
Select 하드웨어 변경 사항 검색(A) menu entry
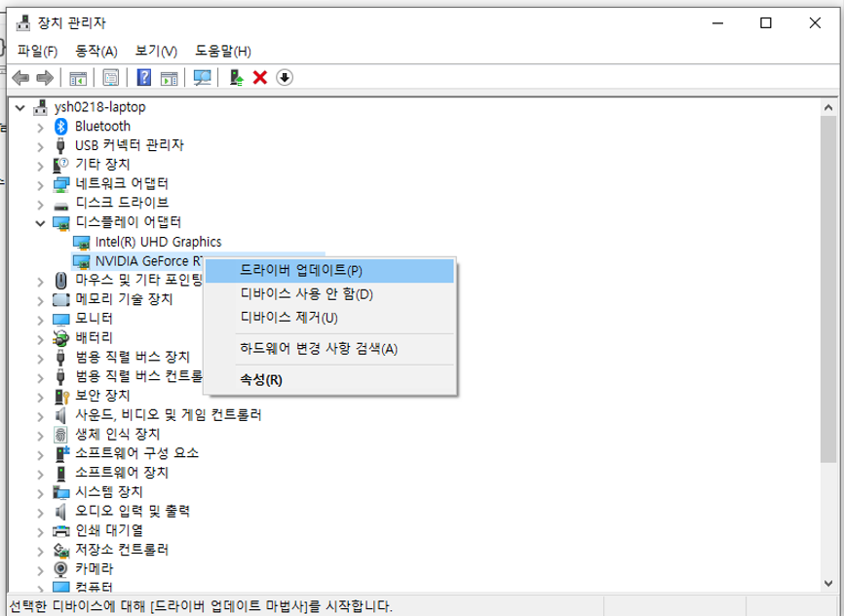[329, 349]
